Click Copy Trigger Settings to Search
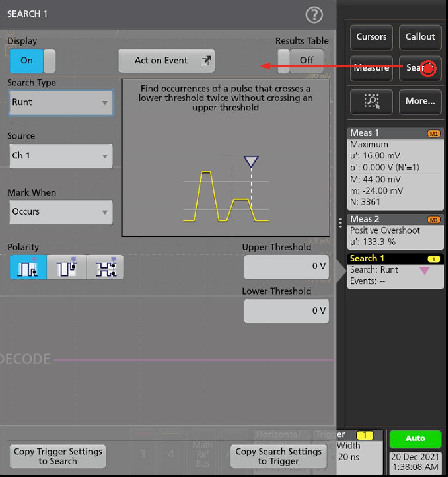The image size is (448, 477). click(58, 456)
